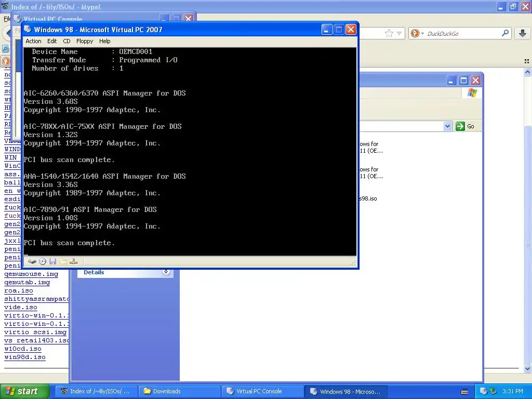The width and height of the screenshot is (532, 399).
Task: Open the virtio_scsi.img link
Action: [35, 332]
